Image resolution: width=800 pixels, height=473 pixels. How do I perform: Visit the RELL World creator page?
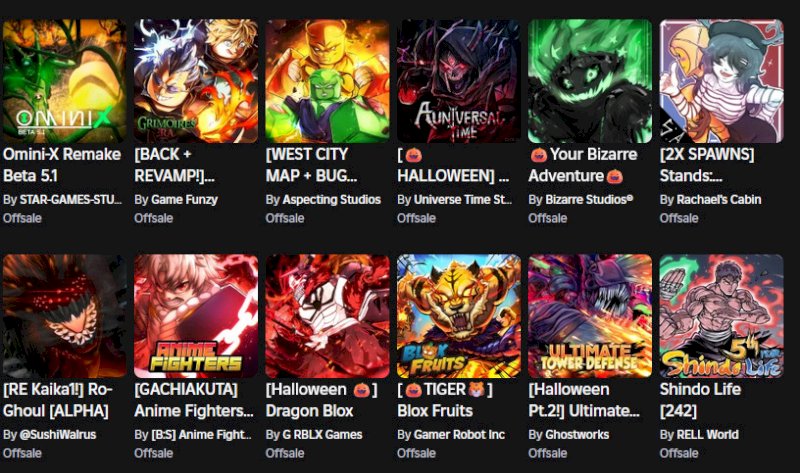(x=707, y=435)
